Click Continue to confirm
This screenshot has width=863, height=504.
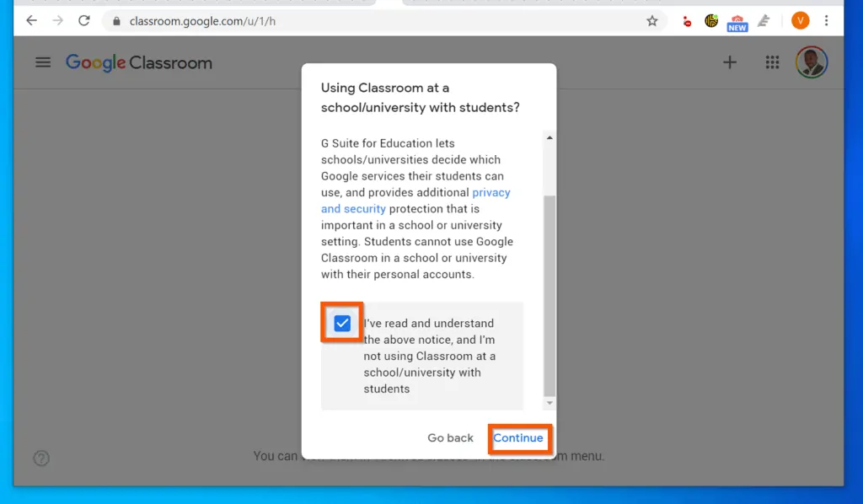(x=519, y=438)
